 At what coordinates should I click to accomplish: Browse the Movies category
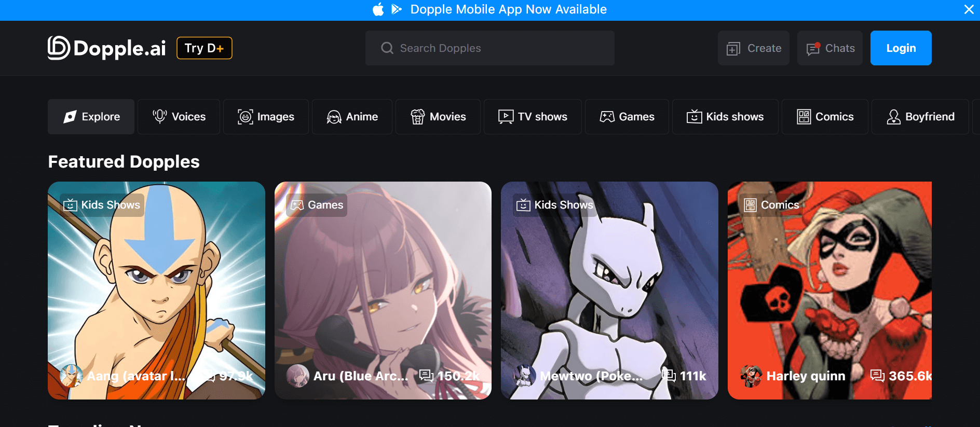coord(438,117)
